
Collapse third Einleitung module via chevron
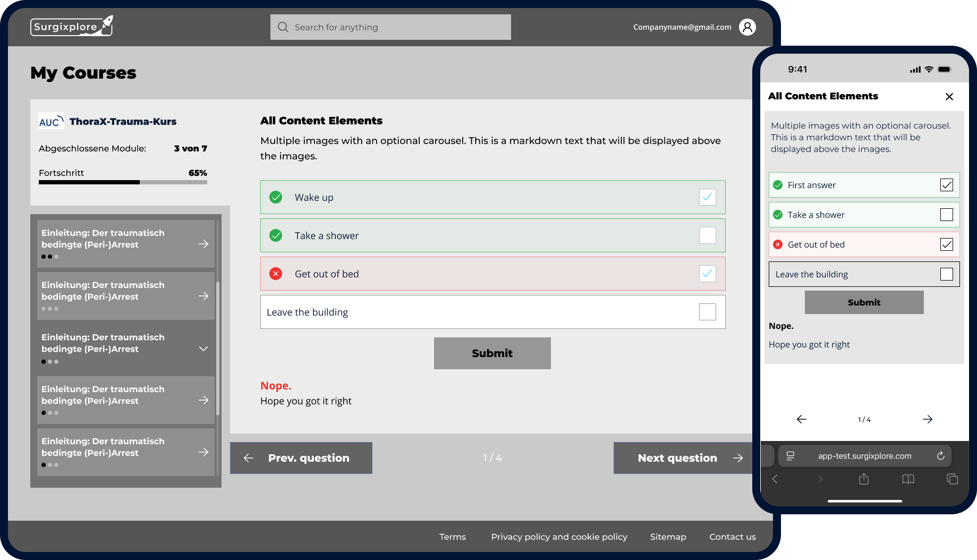[203, 349]
